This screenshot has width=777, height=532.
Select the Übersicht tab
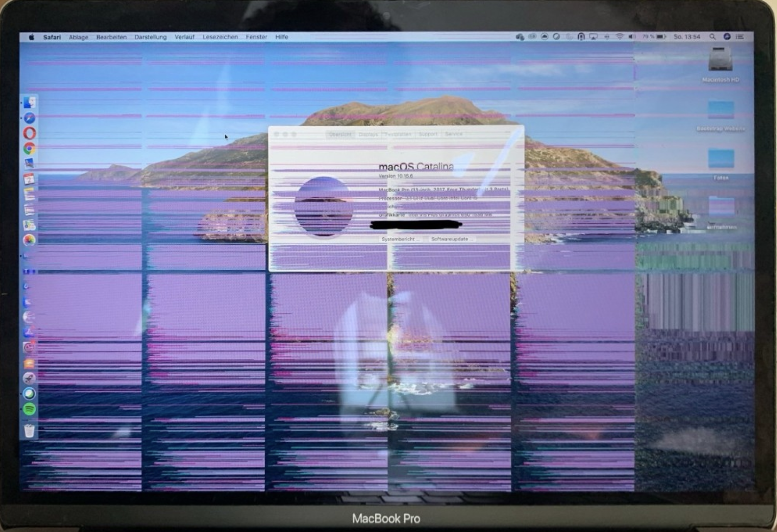(340, 134)
